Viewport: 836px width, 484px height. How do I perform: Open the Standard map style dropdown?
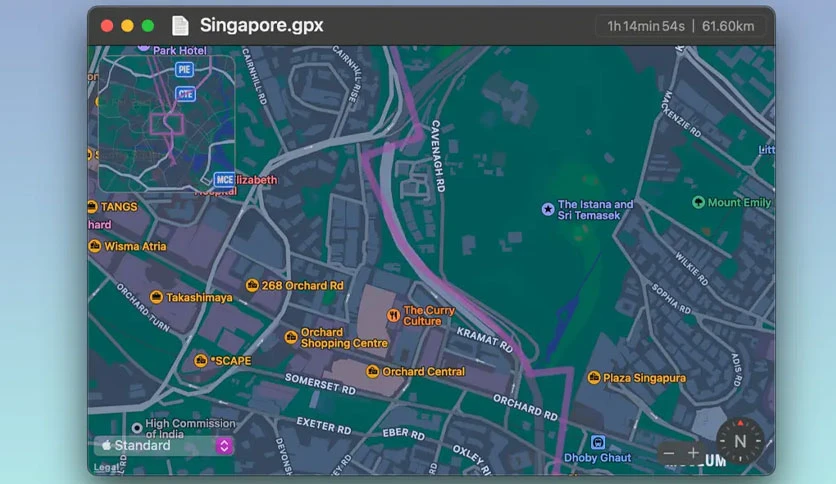[164, 446]
